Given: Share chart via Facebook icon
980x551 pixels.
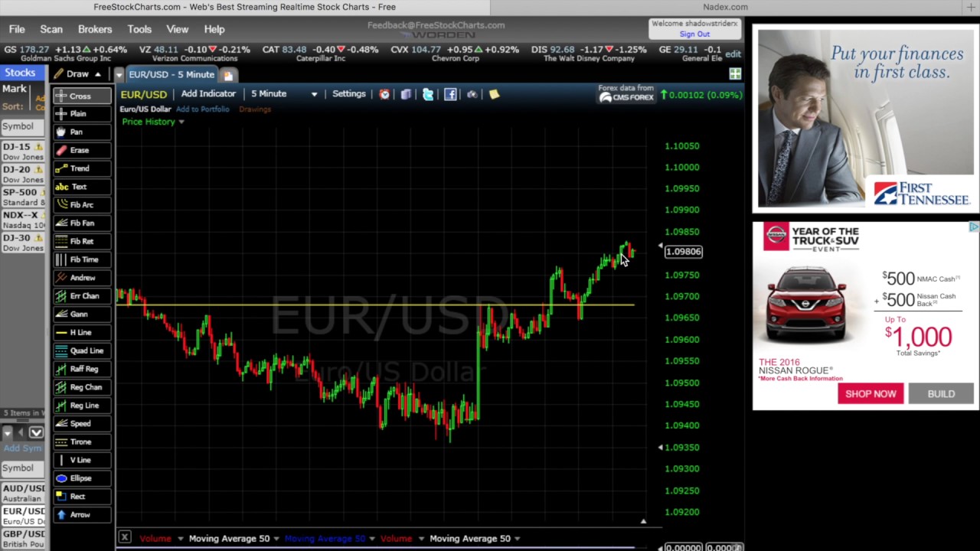Looking at the screenshot, I should point(450,94).
